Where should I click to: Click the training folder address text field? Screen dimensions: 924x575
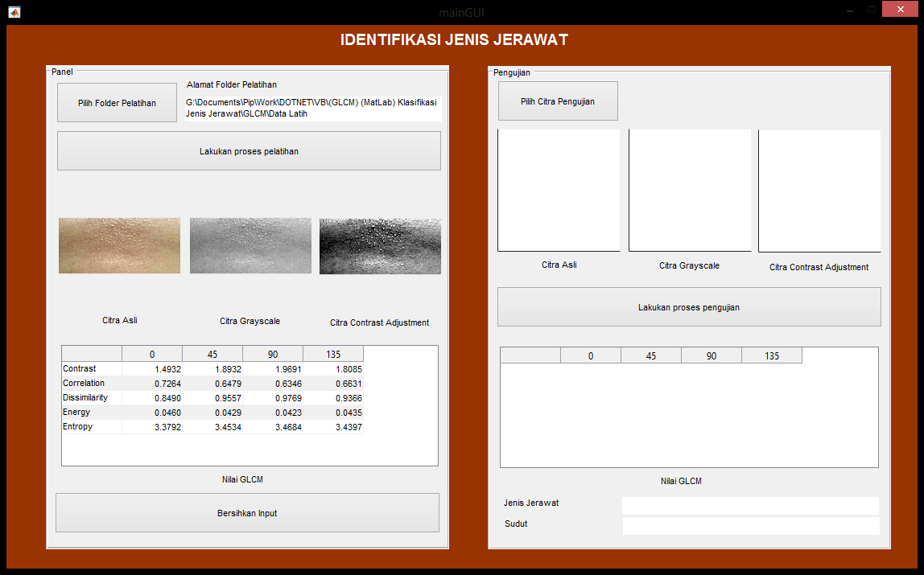pos(313,109)
